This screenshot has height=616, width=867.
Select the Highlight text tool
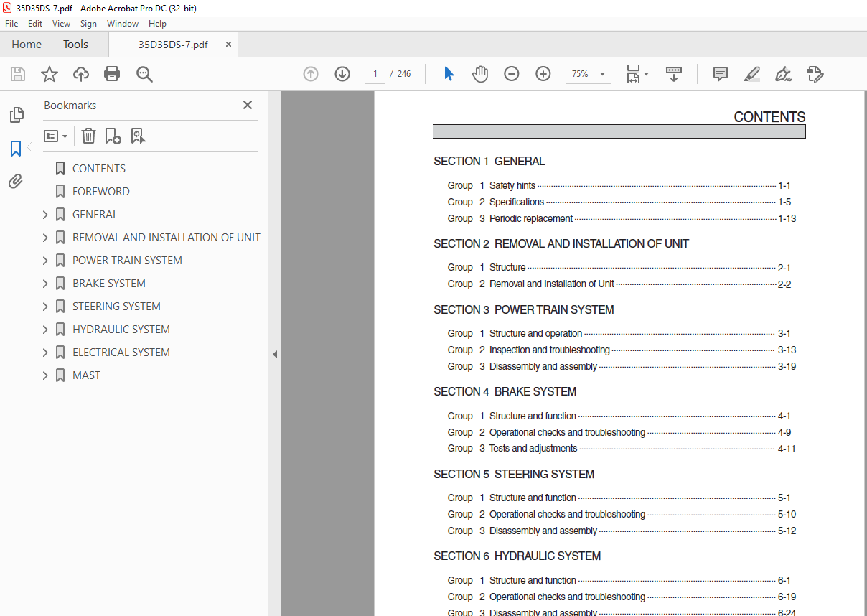(x=752, y=74)
